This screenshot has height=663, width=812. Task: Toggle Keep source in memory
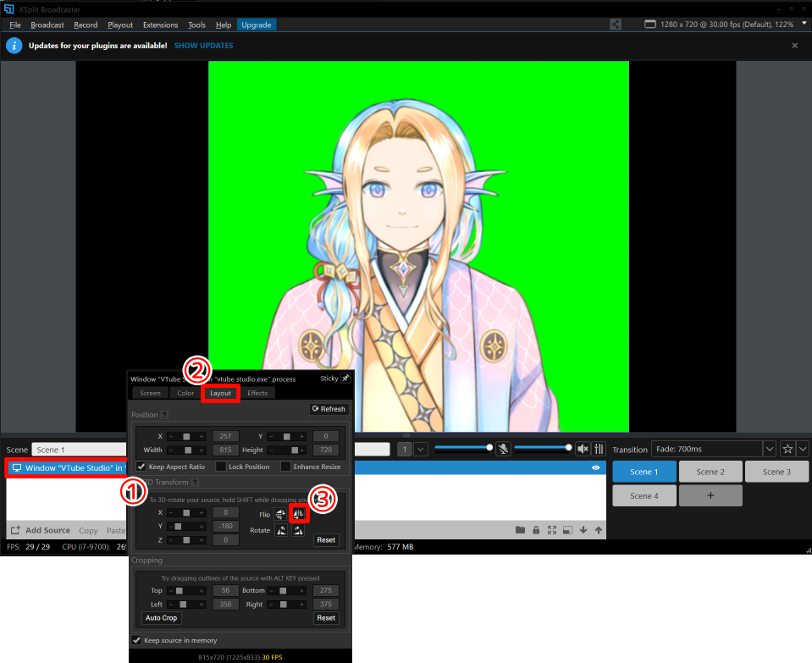pyautogui.click(x=136, y=640)
